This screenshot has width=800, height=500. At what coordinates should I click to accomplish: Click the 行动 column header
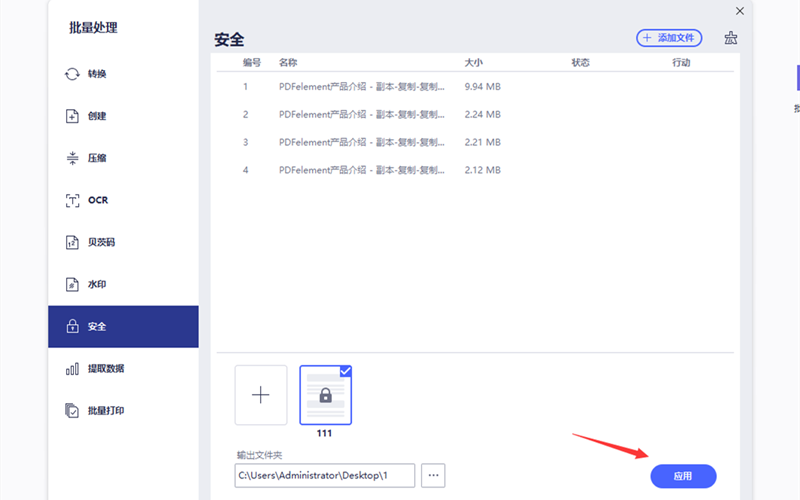(681, 62)
